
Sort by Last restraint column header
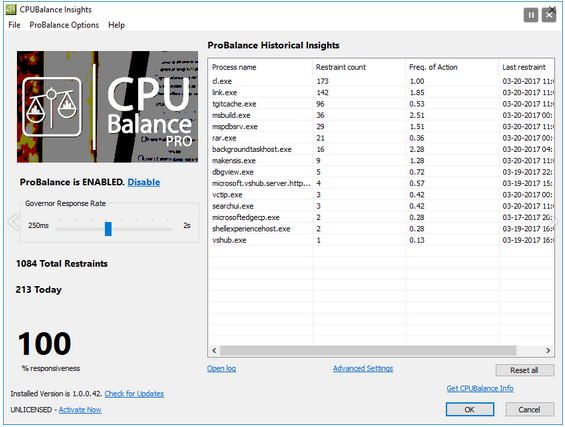pos(527,67)
